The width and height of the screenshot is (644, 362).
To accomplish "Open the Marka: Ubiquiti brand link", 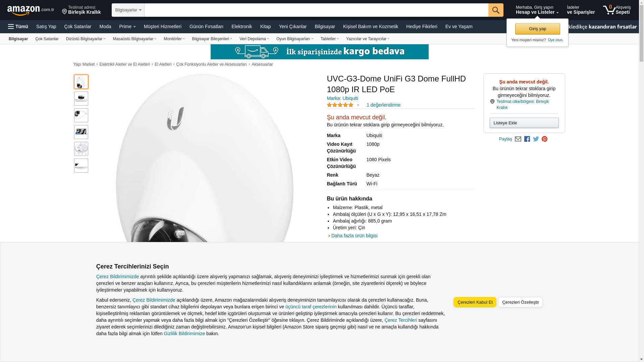I will pos(342,98).
